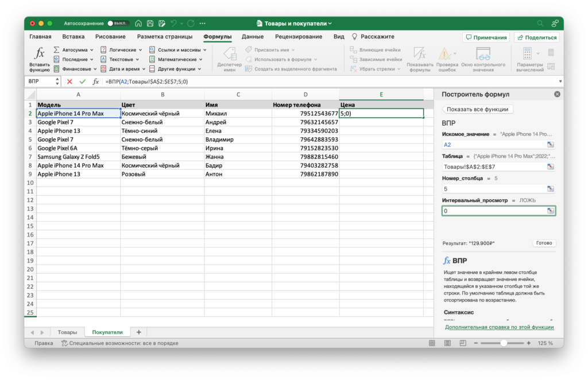This screenshot has height=380, width=588.
Task: Open the Рецензирование ribbon tab
Action: pos(299,36)
